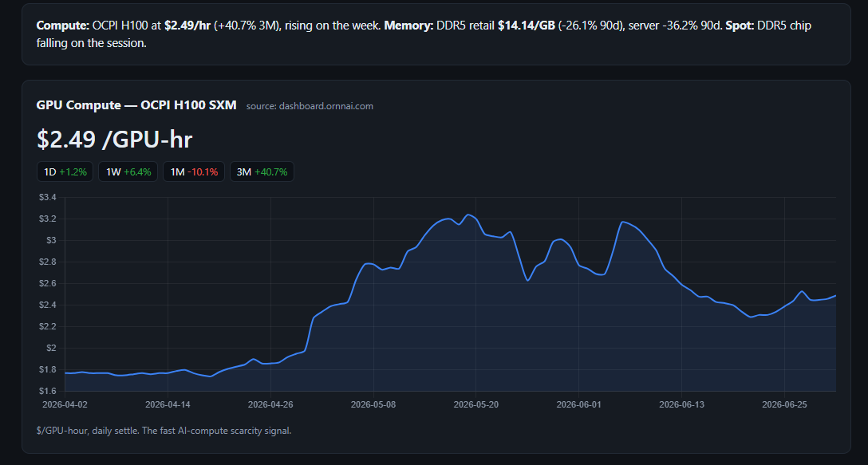Click the $3.2 y-axis label

(48, 219)
